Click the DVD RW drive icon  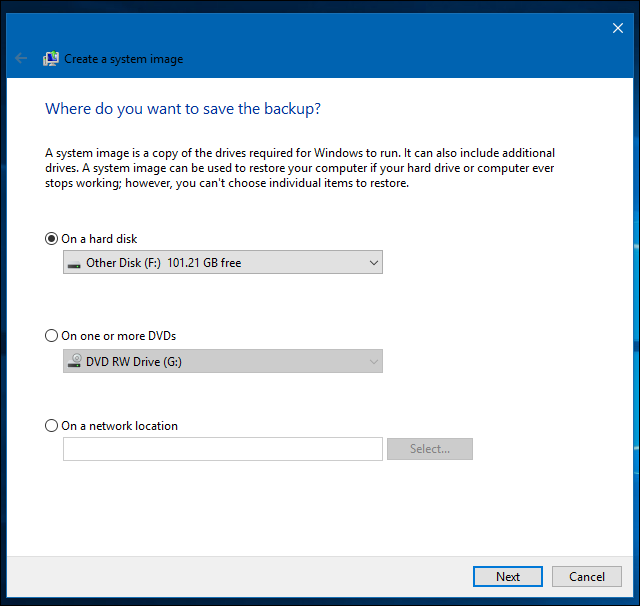pos(74,361)
